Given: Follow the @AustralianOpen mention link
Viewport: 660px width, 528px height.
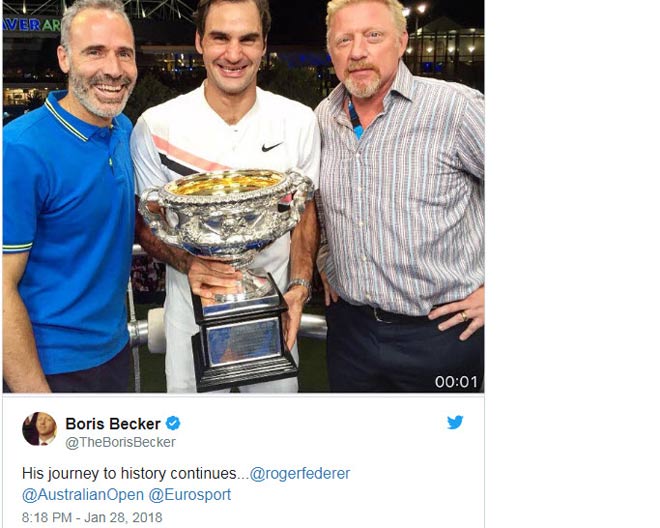Looking at the screenshot, I should 82,494.
